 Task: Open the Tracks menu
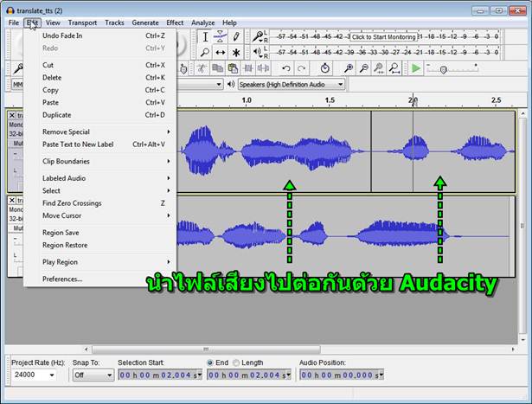[114, 22]
